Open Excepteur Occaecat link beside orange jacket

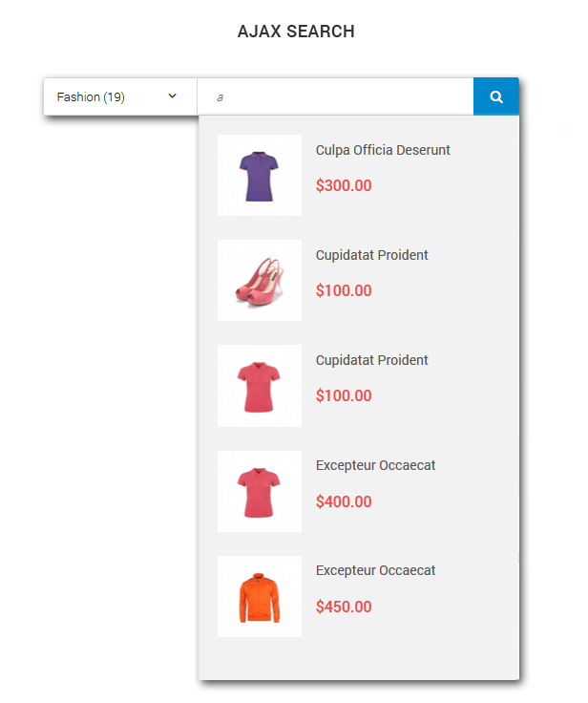(x=375, y=570)
